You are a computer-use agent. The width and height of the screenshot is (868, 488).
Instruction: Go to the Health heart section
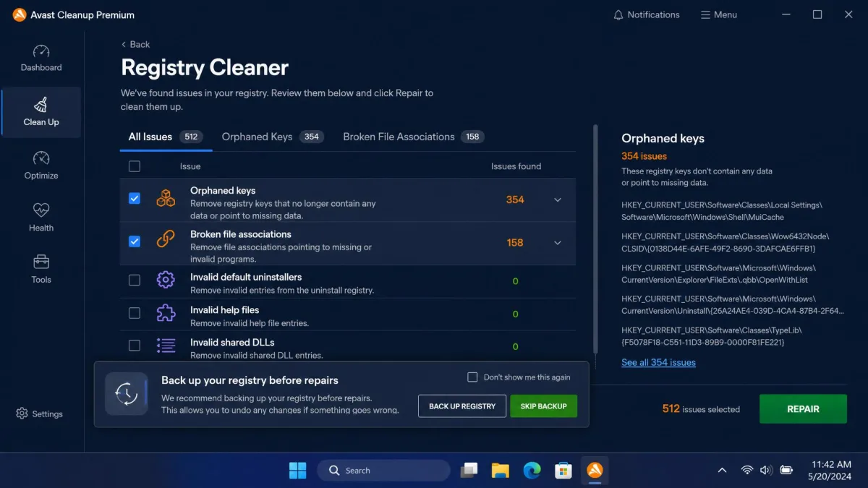click(x=41, y=218)
